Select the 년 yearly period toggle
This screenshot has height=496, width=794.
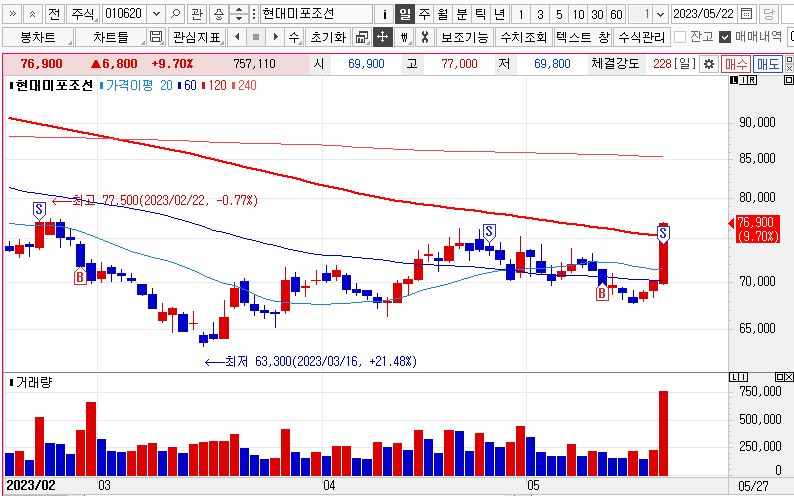(499, 14)
